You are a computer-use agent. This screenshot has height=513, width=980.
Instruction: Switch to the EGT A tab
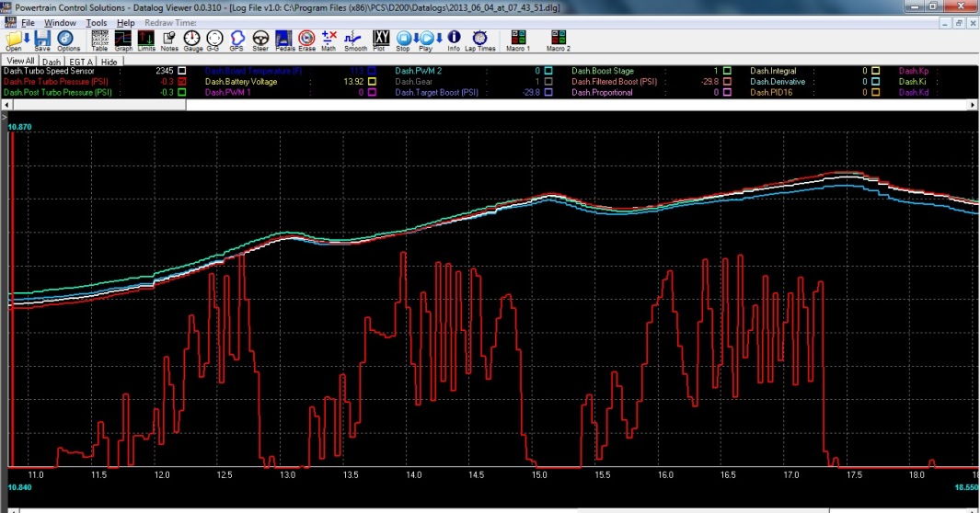click(80, 62)
